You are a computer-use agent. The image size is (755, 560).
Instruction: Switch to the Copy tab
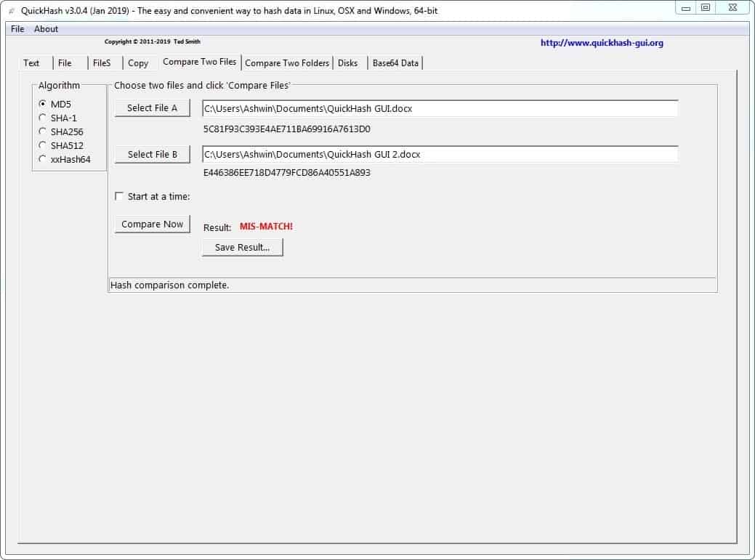[x=138, y=63]
